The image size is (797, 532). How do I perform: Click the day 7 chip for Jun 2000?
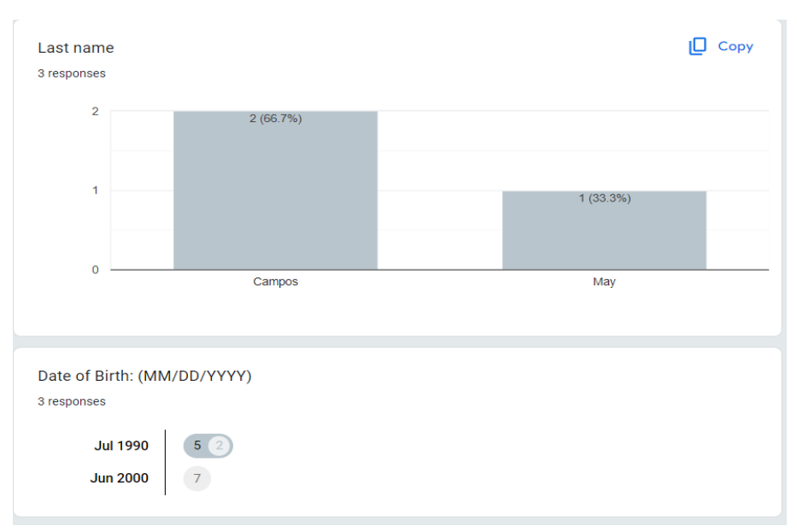(197, 478)
